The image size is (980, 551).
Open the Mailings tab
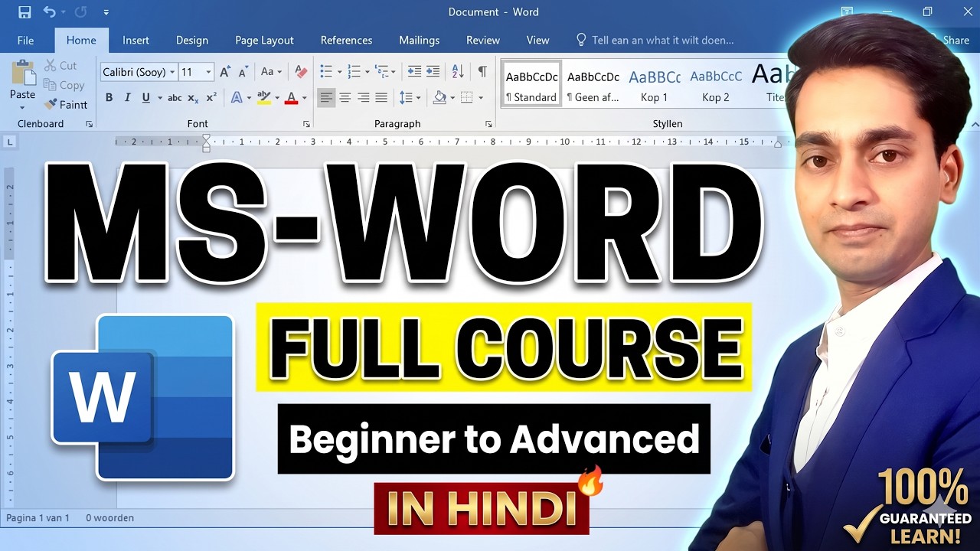(420, 40)
